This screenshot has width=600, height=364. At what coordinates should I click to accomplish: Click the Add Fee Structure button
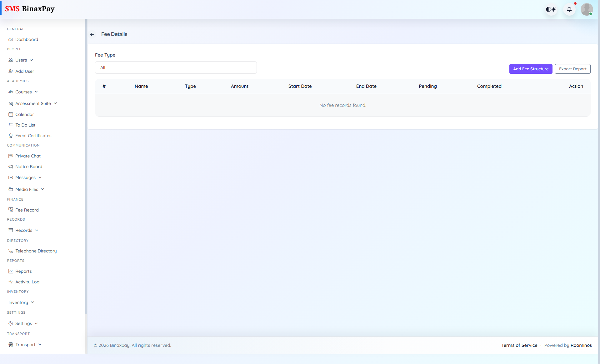(531, 69)
